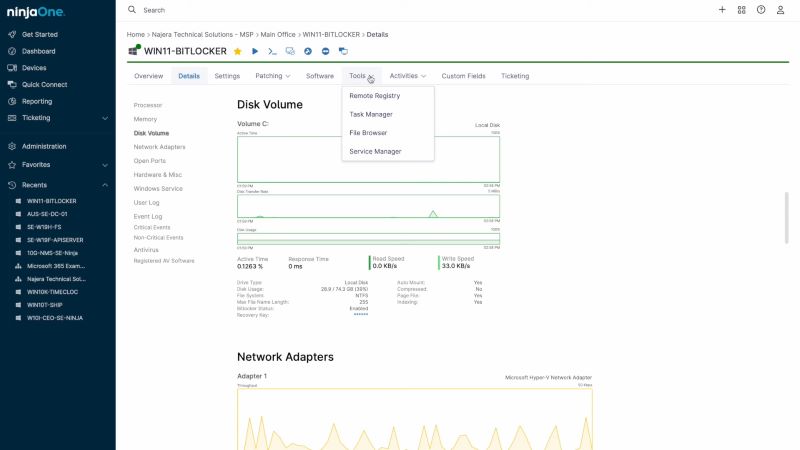Open WIN10T-SHIP from Recents

44,305
